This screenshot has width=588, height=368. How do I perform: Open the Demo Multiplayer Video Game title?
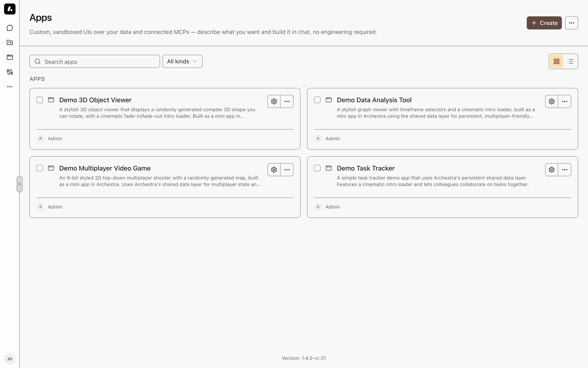[x=105, y=168]
